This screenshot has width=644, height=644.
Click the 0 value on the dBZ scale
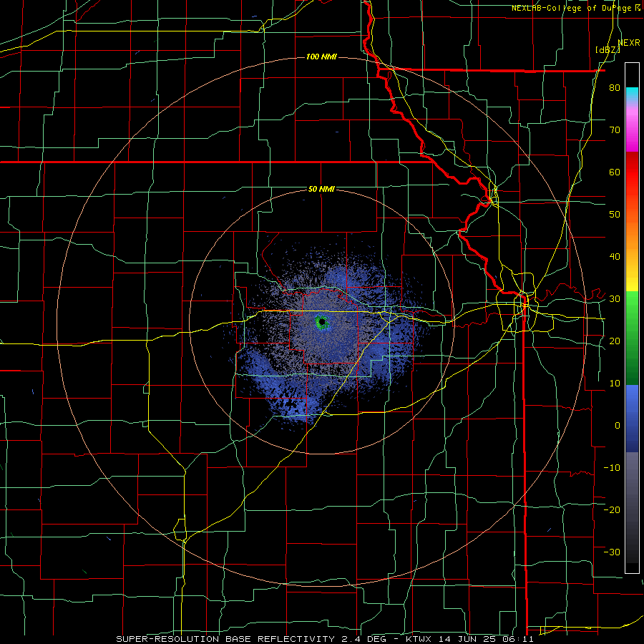[618, 426]
